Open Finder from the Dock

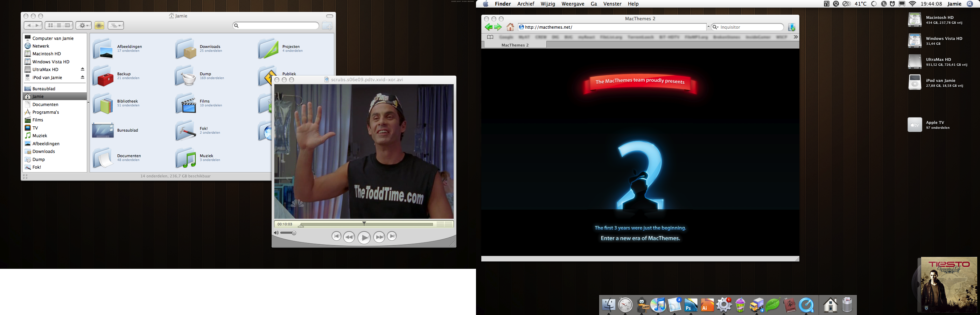point(609,305)
